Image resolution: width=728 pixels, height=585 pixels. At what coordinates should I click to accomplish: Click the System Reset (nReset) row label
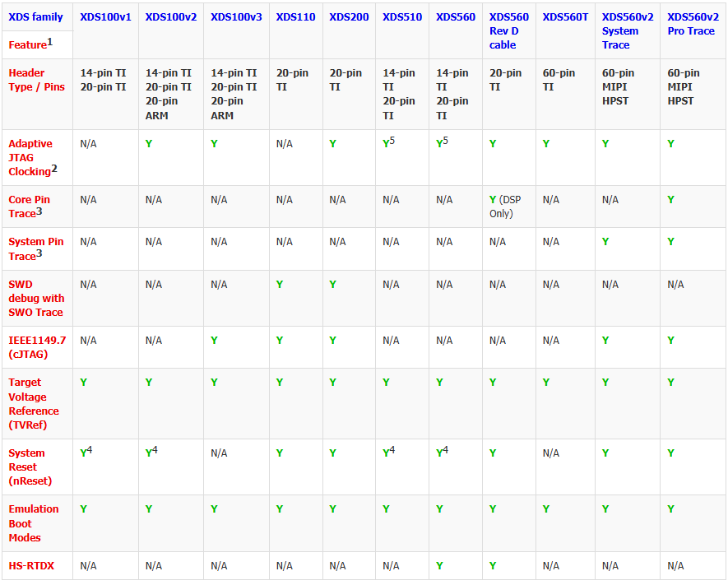tap(30, 467)
